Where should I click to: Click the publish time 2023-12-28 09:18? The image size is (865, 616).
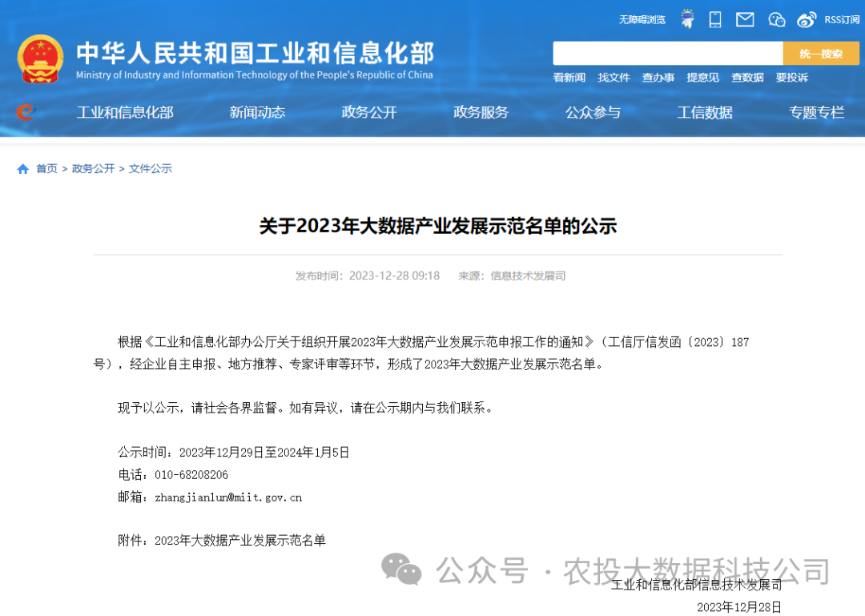click(394, 276)
